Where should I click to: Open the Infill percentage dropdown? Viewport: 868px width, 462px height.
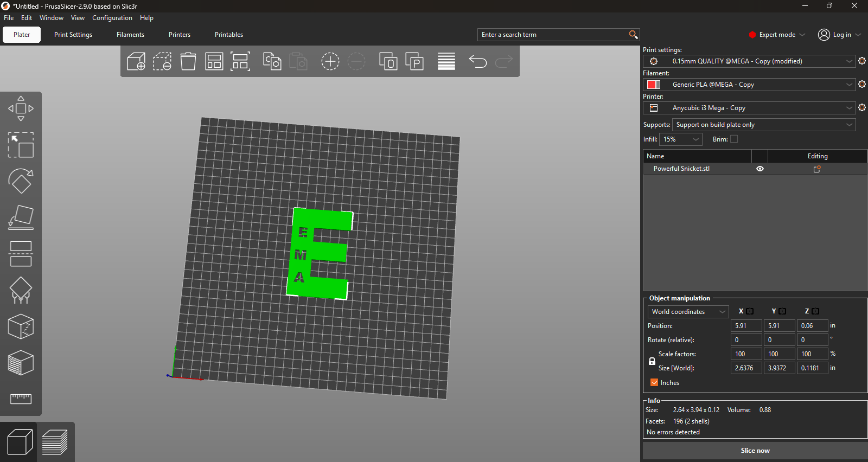pos(681,139)
